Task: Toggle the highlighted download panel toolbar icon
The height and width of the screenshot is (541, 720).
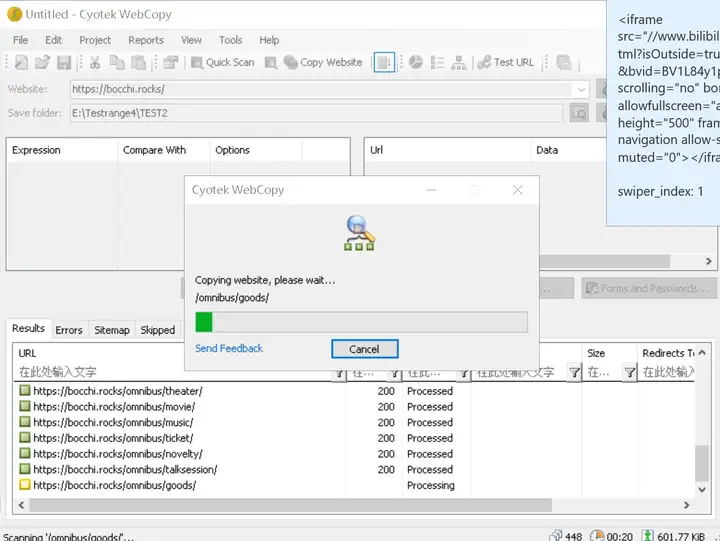Action: [384, 62]
